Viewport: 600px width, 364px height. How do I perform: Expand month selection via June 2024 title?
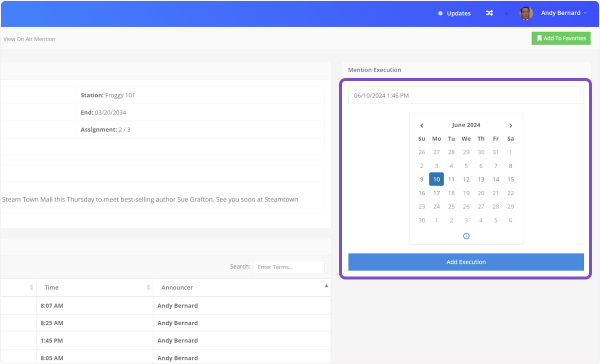click(466, 125)
